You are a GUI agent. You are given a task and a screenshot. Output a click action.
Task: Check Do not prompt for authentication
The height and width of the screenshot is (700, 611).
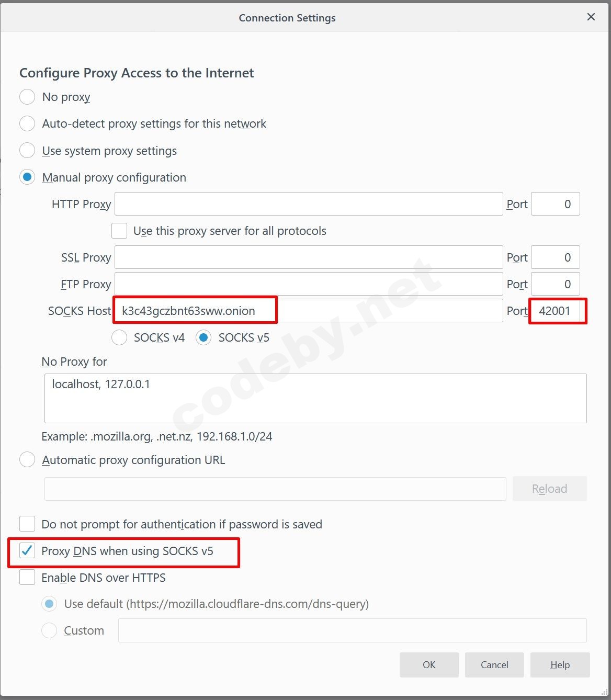(27, 524)
